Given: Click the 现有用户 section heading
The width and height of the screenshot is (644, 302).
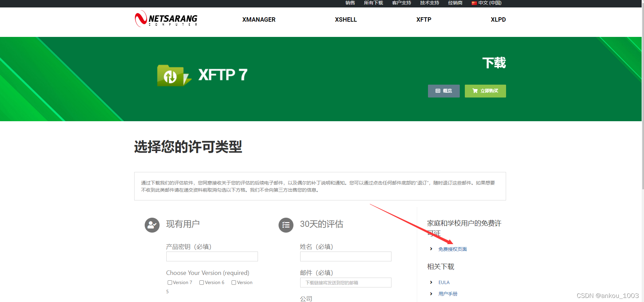Looking at the screenshot, I should tap(183, 224).
